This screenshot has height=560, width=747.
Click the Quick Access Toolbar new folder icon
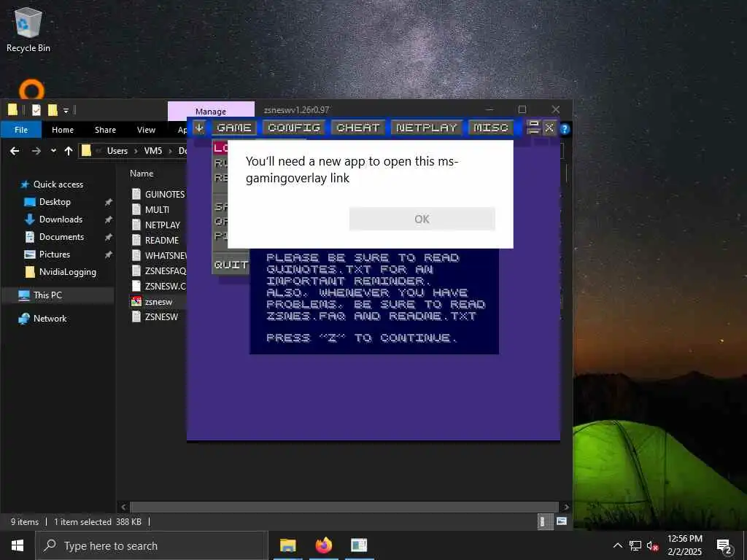point(53,111)
